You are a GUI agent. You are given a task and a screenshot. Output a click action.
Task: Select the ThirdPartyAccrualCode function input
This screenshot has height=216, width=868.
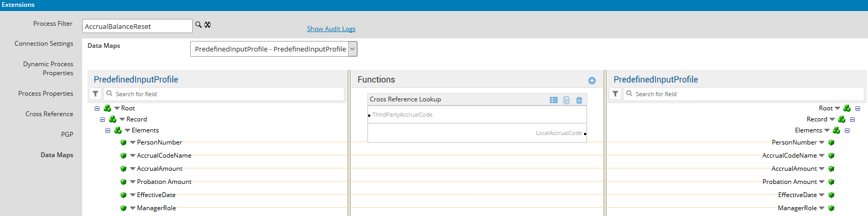coord(402,115)
